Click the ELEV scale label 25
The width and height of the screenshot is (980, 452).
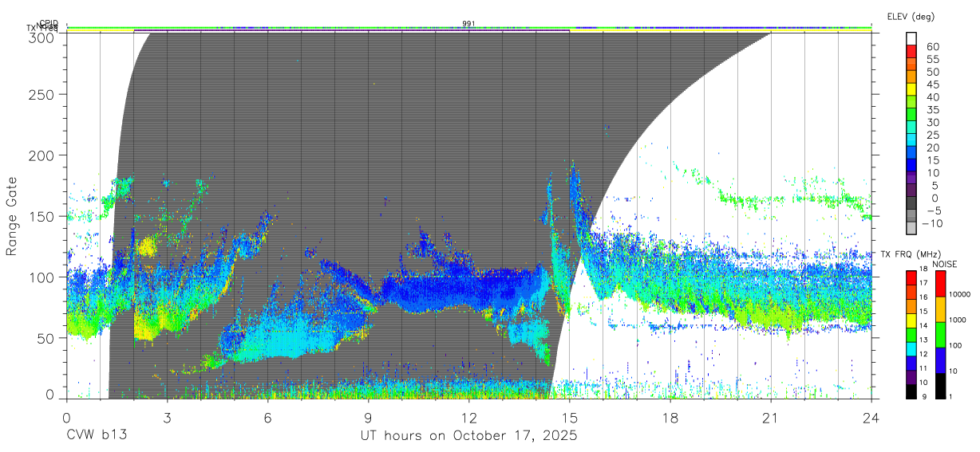click(933, 136)
